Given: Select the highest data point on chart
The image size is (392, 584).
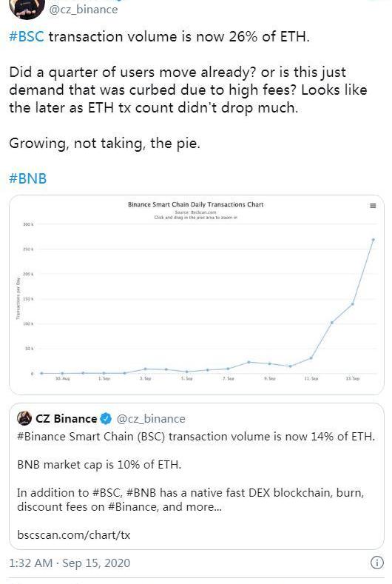Looking at the screenshot, I should [x=373, y=240].
